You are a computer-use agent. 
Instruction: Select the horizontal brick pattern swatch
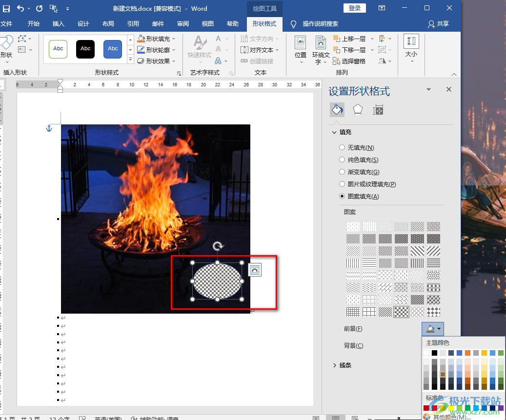tap(402, 287)
